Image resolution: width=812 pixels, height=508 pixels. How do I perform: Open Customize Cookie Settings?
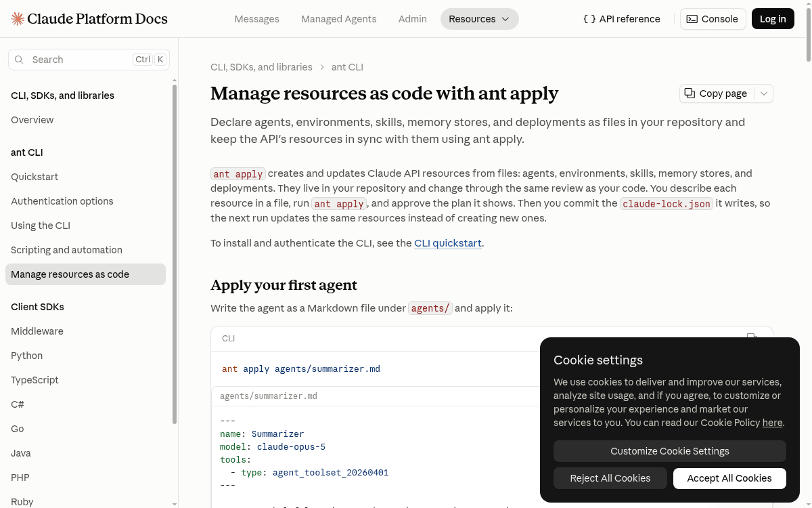click(x=670, y=451)
